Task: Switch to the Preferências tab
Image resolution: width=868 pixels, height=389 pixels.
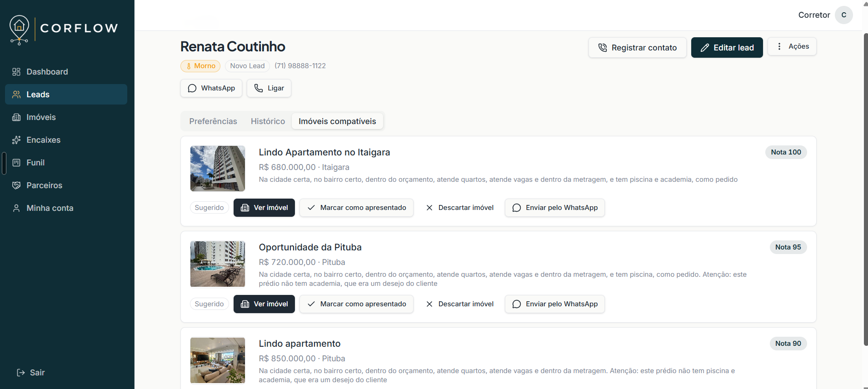Action: tap(213, 121)
